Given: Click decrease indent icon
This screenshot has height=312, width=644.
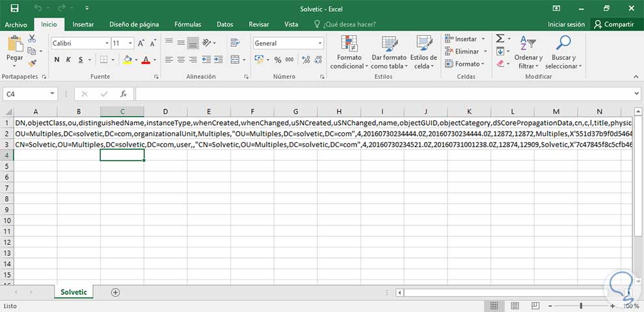Looking at the screenshot, I should click(x=206, y=60).
